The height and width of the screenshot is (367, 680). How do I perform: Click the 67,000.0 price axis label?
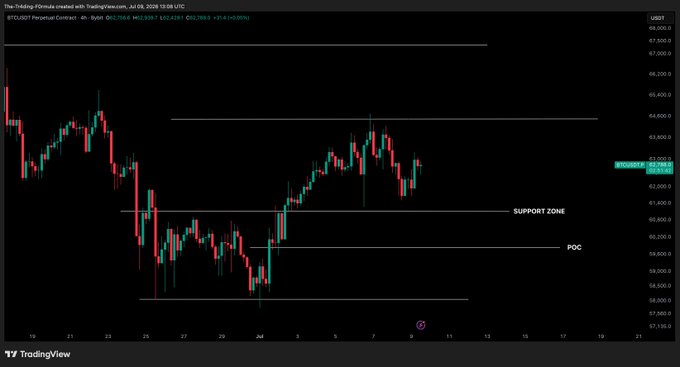pos(660,53)
